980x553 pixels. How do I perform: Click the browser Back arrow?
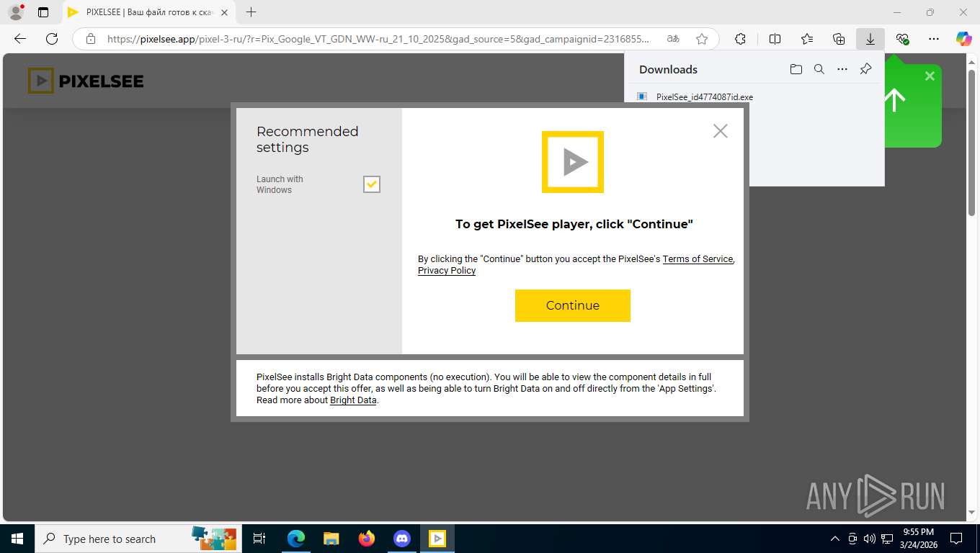point(20,39)
